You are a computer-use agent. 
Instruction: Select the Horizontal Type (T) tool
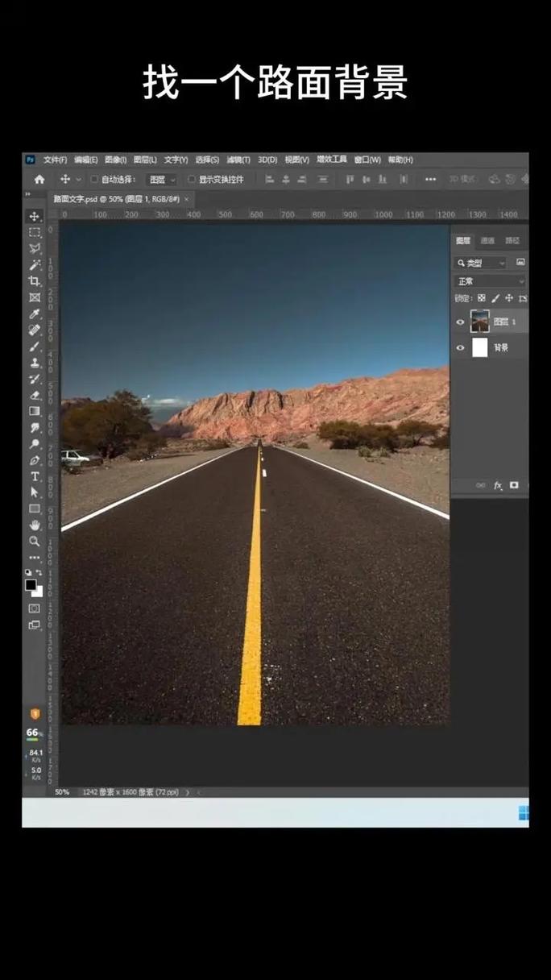tap(35, 476)
